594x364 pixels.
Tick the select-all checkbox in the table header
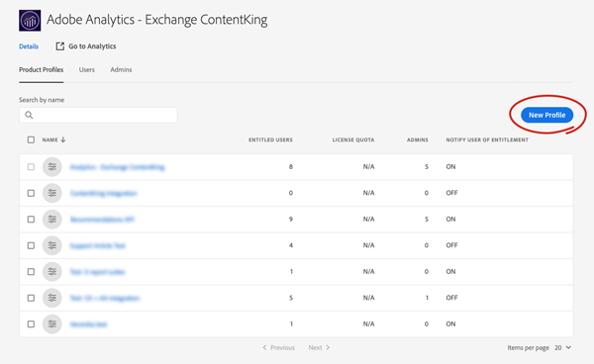pos(31,139)
